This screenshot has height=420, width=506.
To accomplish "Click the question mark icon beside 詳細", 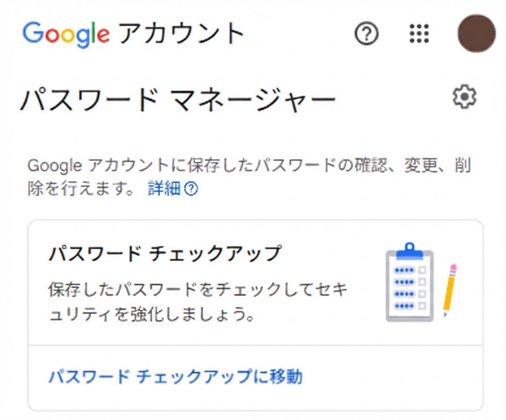I will (x=191, y=189).
